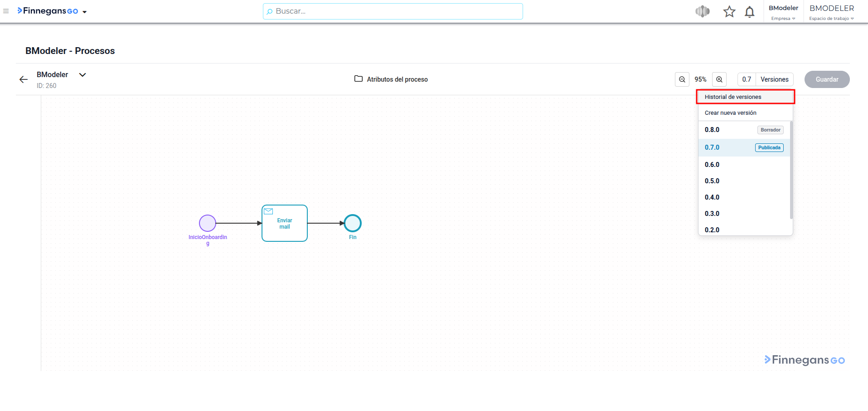Screen dimensions: 868x411
Task: Open the hamburger menu icon
Action: (6, 11)
